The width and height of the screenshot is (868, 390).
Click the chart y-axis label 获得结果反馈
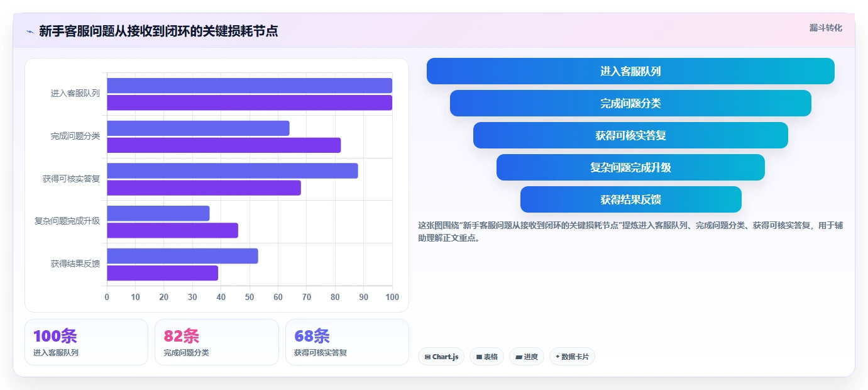click(x=75, y=264)
